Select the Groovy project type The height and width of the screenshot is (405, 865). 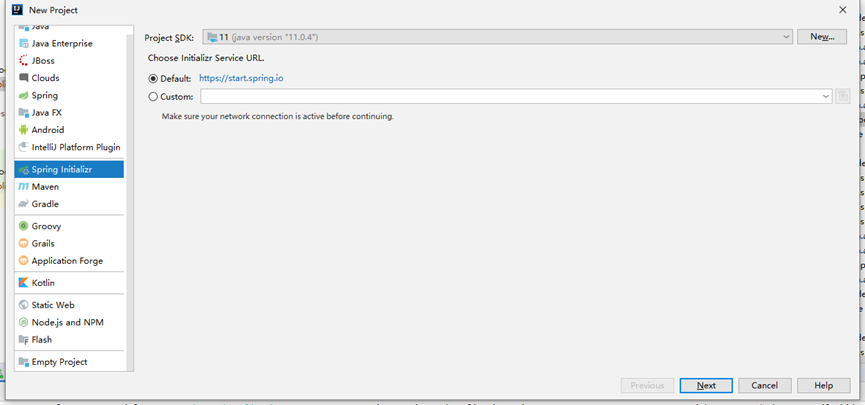(46, 226)
